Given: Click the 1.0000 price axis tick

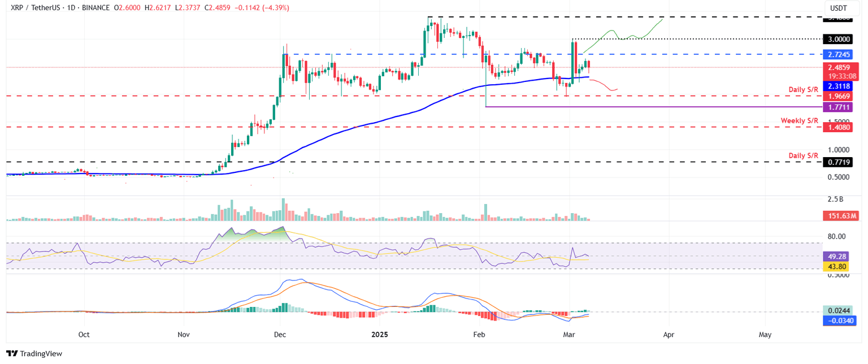Looking at the screenshot, I should pyautogui.click(x=839, y=150).
